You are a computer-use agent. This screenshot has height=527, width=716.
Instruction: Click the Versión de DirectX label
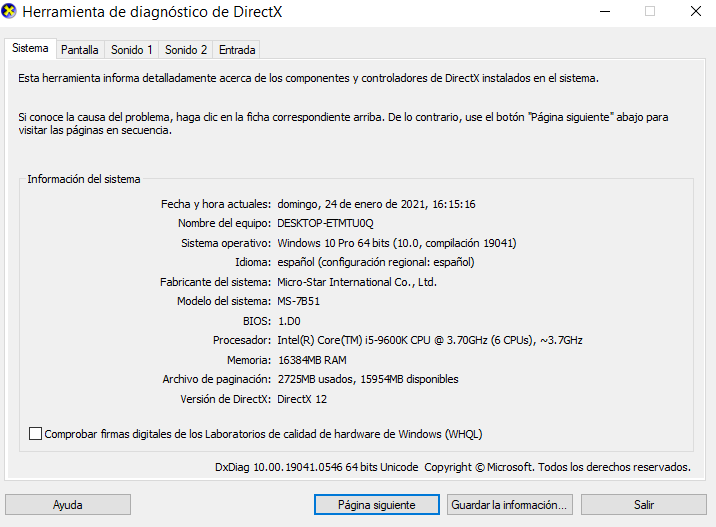click(226, 399)
